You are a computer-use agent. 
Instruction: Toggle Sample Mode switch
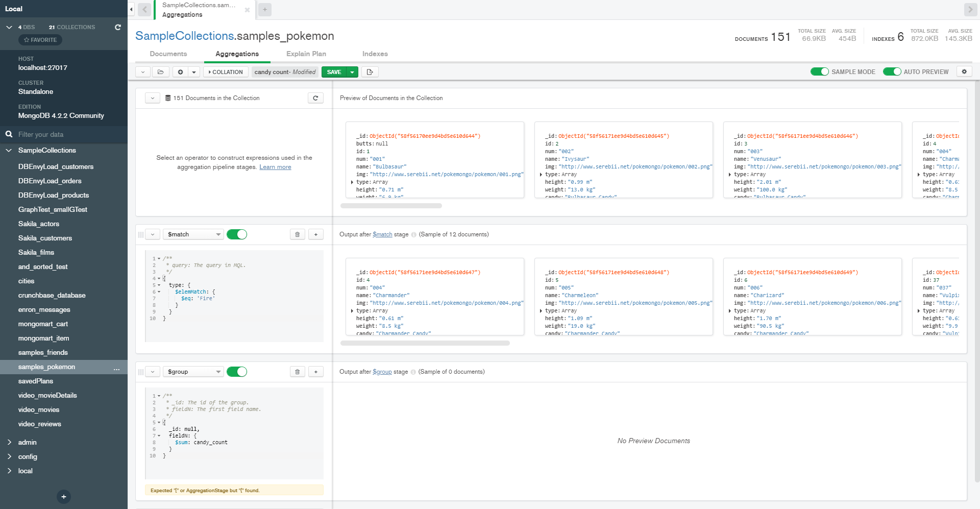tap(819, 72)
